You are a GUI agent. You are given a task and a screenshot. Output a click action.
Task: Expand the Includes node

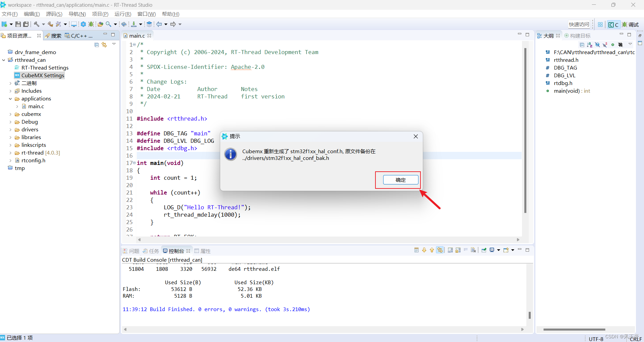click(10, 91)
